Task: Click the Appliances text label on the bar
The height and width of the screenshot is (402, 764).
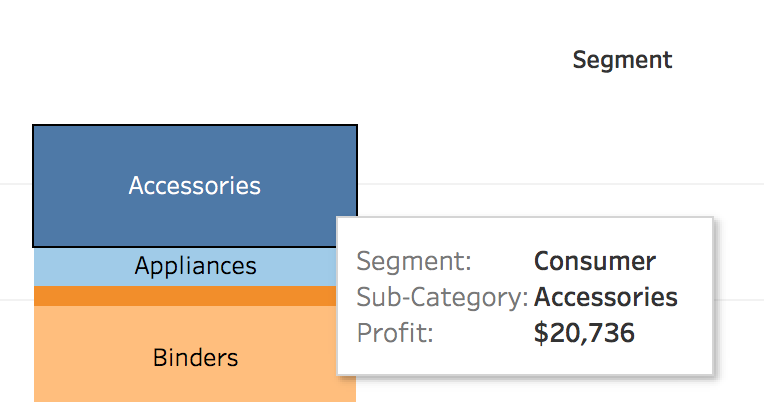Action: click(195, 266)
